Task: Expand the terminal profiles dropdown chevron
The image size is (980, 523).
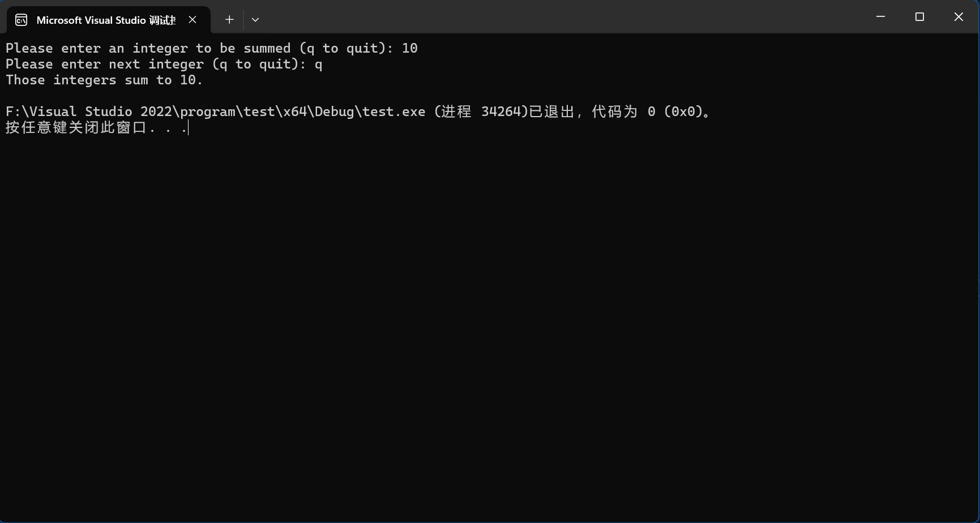Action: tap(255, 20)
